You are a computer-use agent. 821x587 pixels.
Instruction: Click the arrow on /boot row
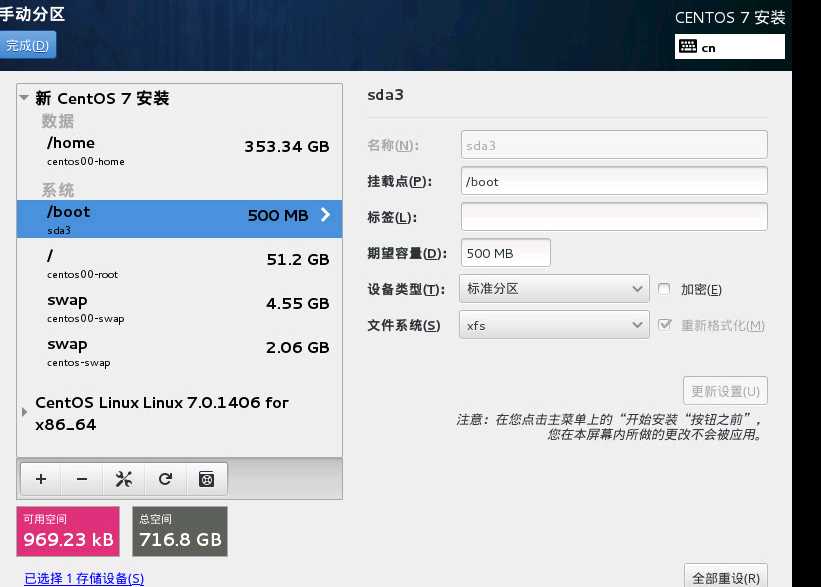(325, 215)
